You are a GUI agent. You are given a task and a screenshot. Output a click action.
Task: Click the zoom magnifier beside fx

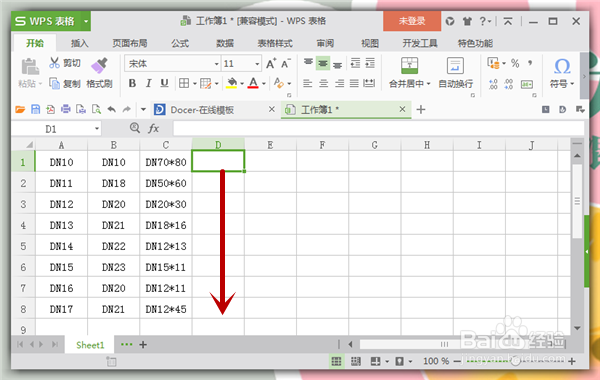pyautogui.click(x=135, y=128)
